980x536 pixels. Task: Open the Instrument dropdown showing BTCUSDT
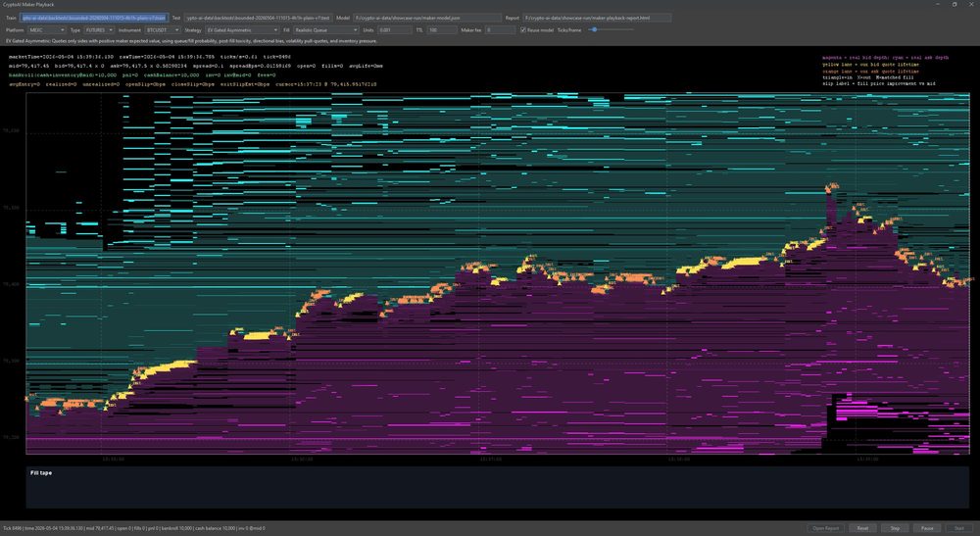click(163, 30)
